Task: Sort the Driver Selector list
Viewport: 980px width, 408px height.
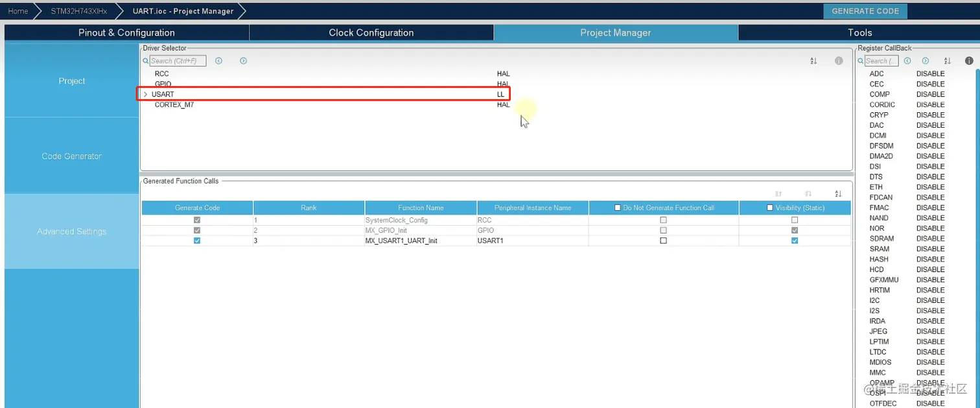Action: click(813, 61)
